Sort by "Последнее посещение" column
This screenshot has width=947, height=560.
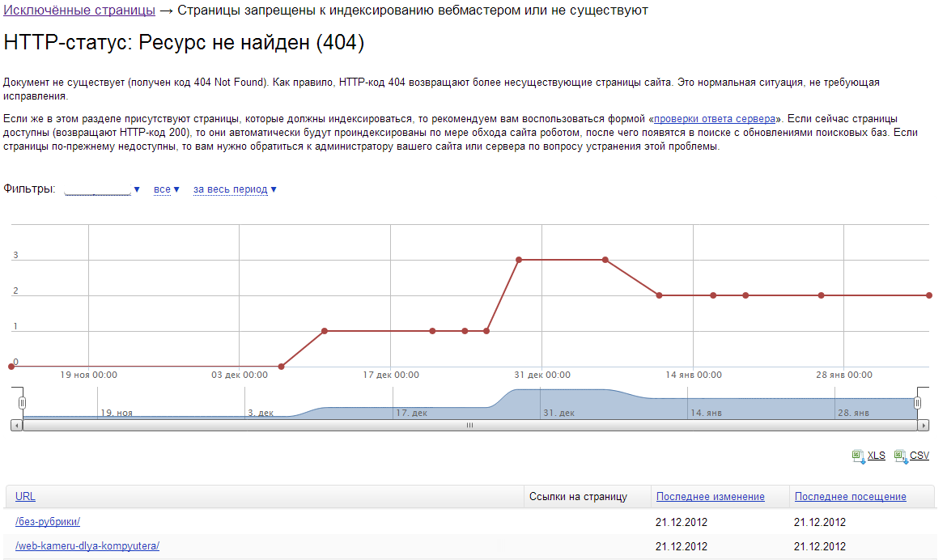click(x=850, y=497)
